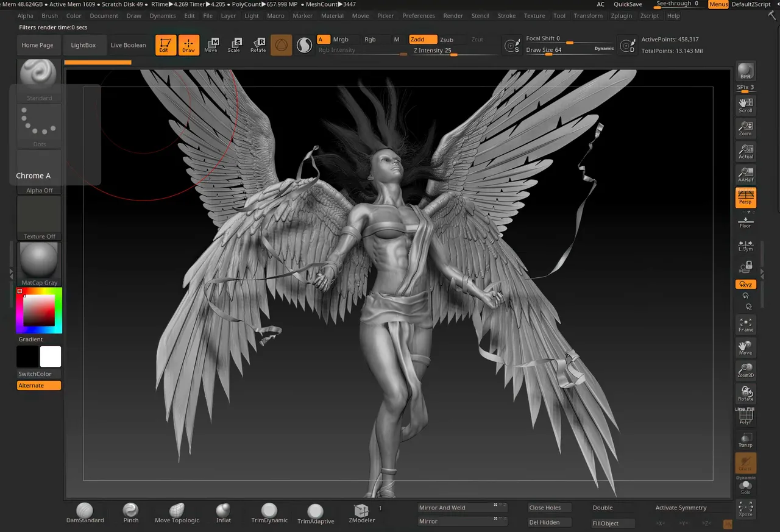Select the TrimAdaptive brush
Viewport: 780px width, 532px height.
point(315,514)
